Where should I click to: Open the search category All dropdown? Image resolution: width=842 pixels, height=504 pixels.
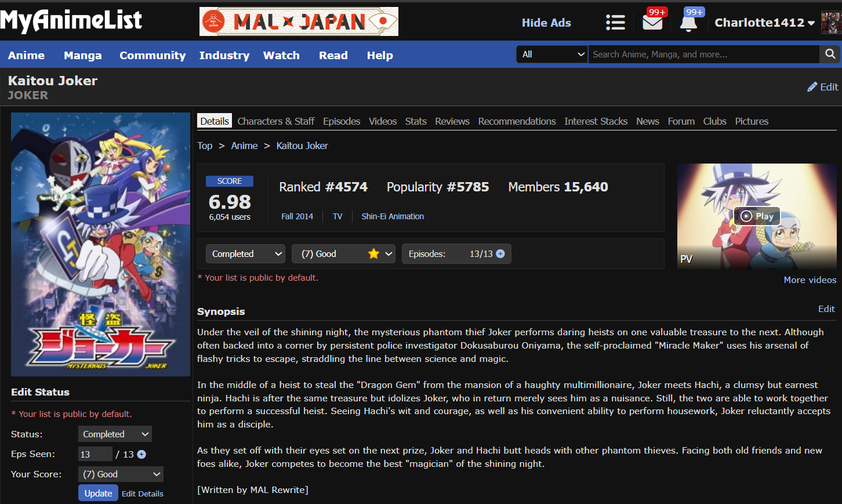(552, 54)
